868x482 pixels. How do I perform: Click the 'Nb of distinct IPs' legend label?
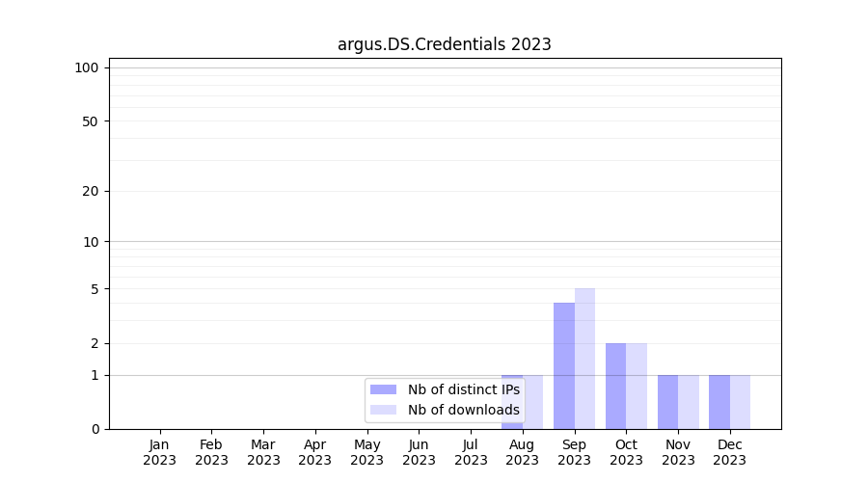463,389
